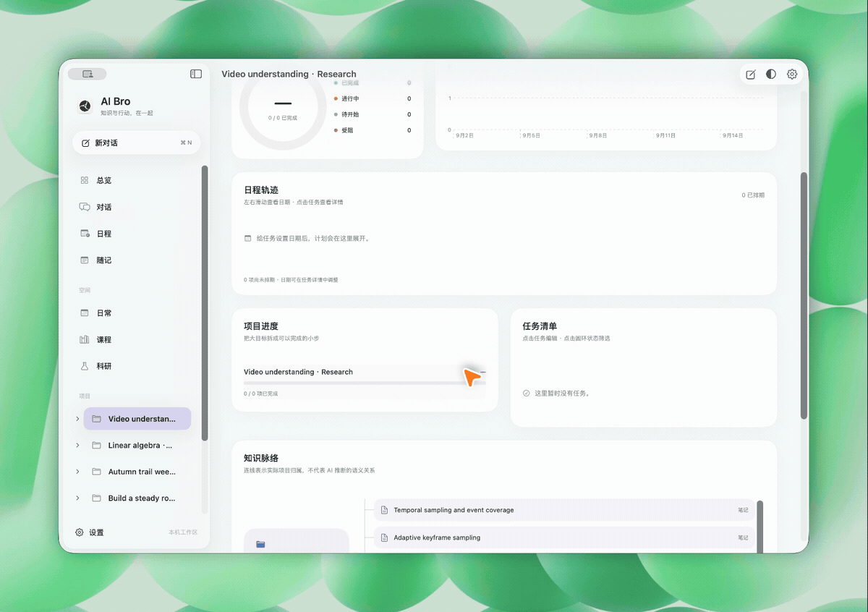Expand the Build a steady ro... chevron
Image resolution: width=868 pixels, height=612 pixels.
point(77,498)
